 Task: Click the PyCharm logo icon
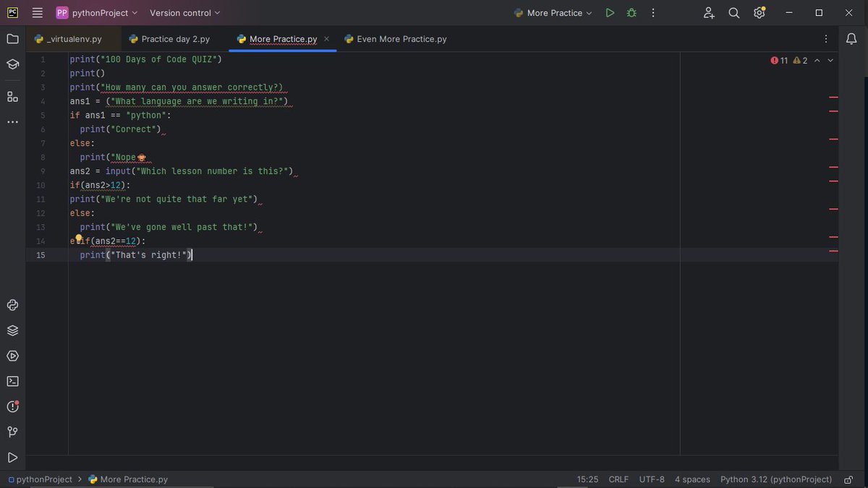coord(12,13)
